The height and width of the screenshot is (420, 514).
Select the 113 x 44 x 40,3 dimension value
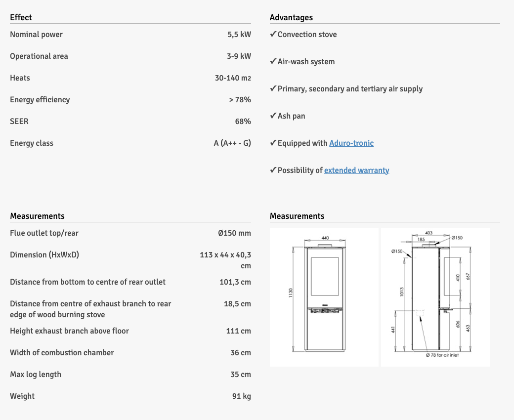tap(225, 255)
